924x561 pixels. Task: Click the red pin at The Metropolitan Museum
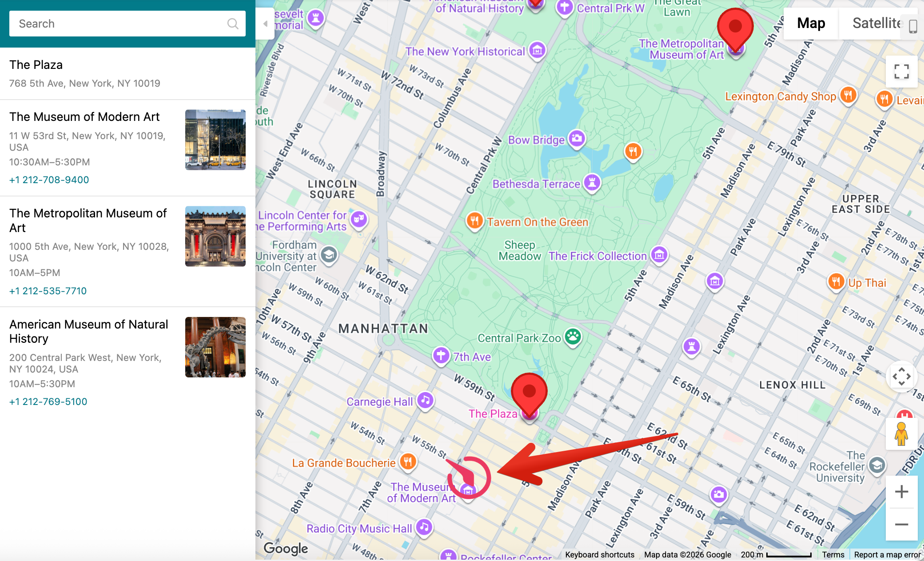(x=736, y=29)
